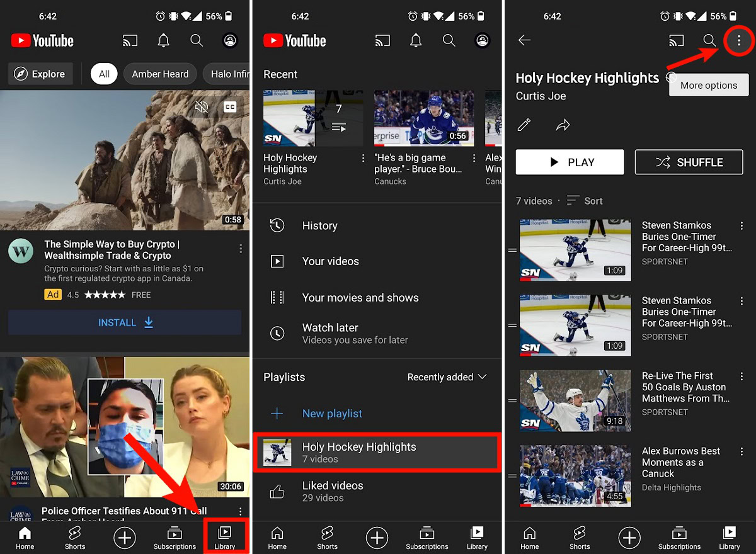Tap the pencil edit icon under Curtis Joe

(x=524, y=125)
